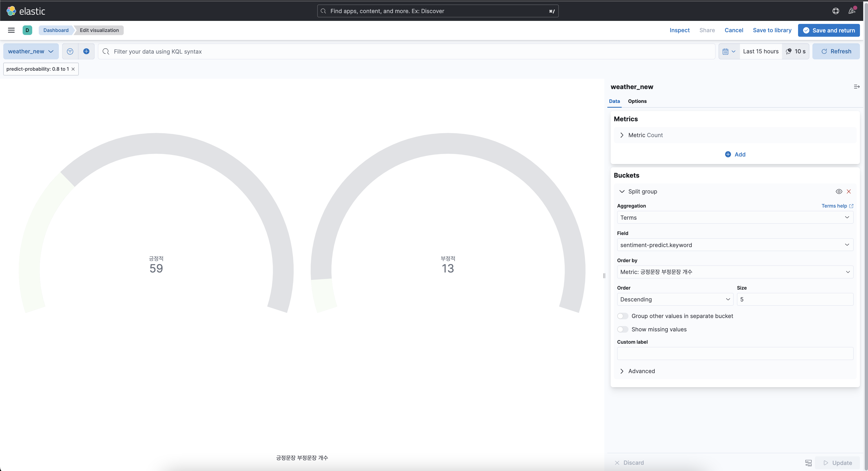Open the newsfeed notifications icon
Viewport: 868px width, 471px height.
coord(851,11)
